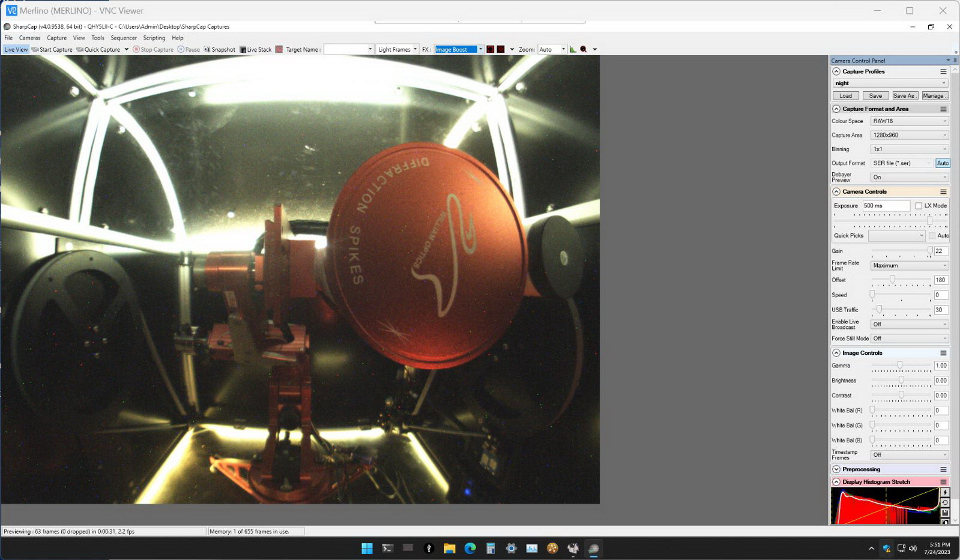Launch Microsoft Edge from the taskbar
This screenshot has height=560, width=960.
tap(470, 548)
